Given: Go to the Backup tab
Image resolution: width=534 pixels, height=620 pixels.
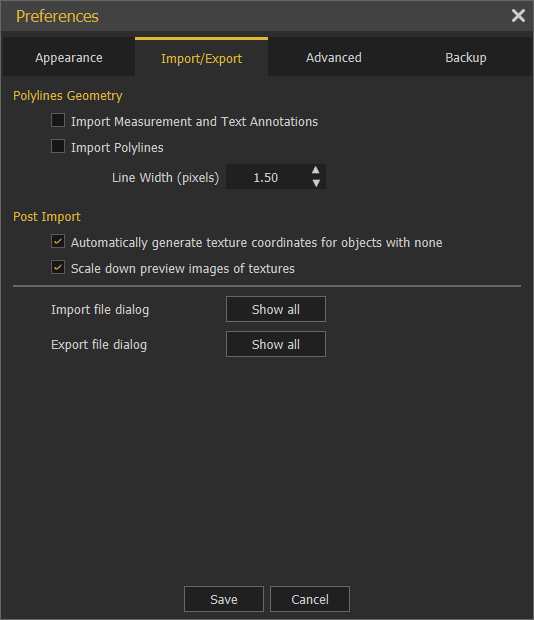Looking at the screenshot, I should 466,57.
